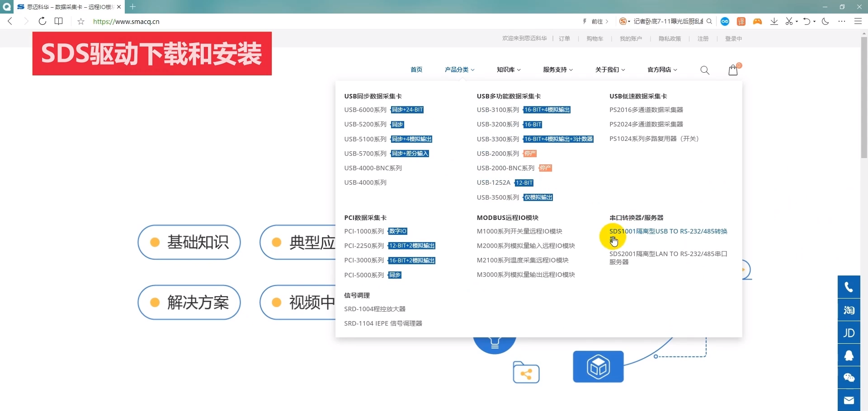Image resolution: width=868 pixels, height=411 pixels.
Task: Click 注册 link
Action: coord(703,39)
